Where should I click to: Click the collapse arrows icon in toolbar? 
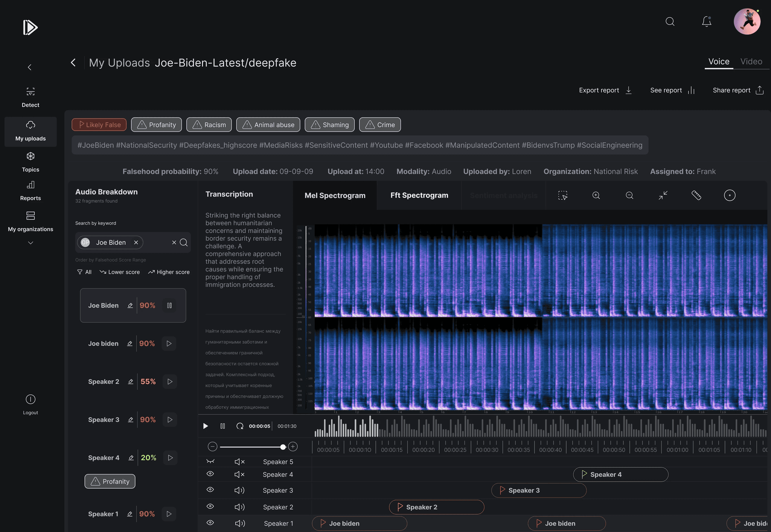[663, 195]
